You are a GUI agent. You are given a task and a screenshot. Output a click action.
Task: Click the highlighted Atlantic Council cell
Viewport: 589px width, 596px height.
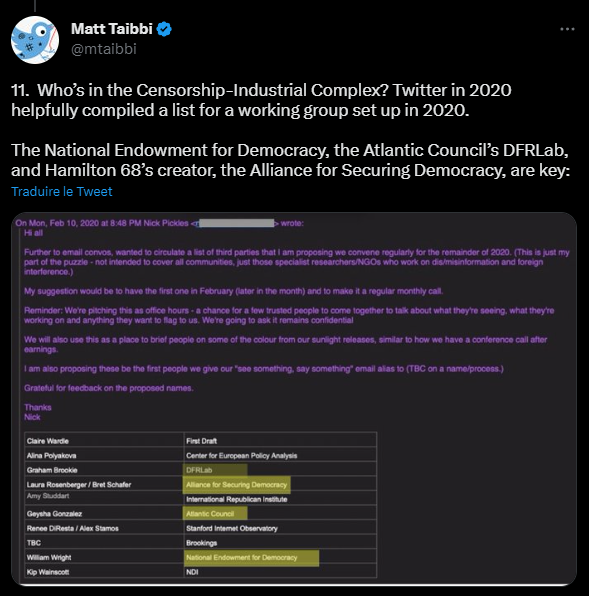215,514
